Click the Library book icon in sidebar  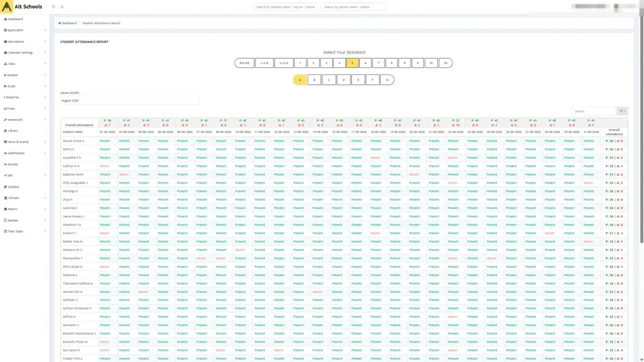coord(6,131)
